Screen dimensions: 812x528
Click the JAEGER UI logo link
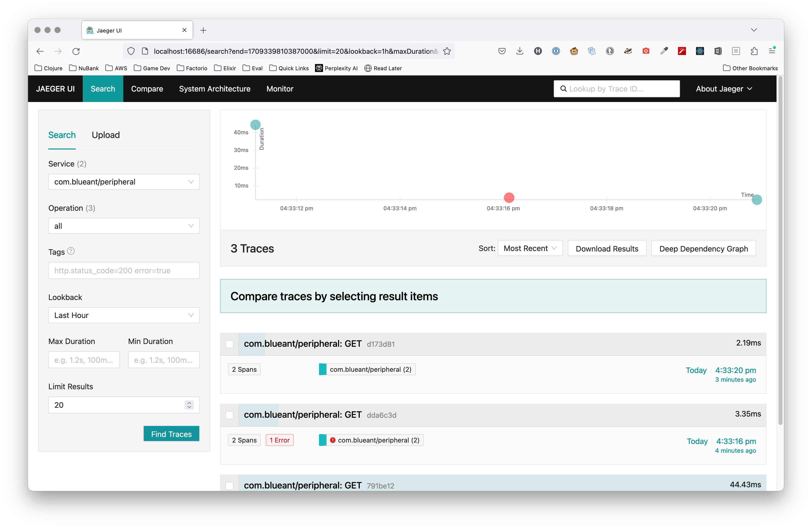55,89
